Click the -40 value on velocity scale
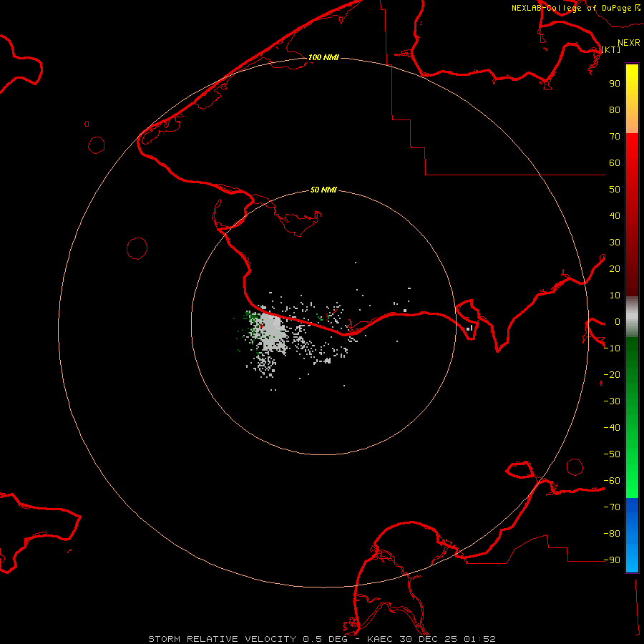This screenshot has width=644, height=644. pyautogui.click(x=612, y=428)
